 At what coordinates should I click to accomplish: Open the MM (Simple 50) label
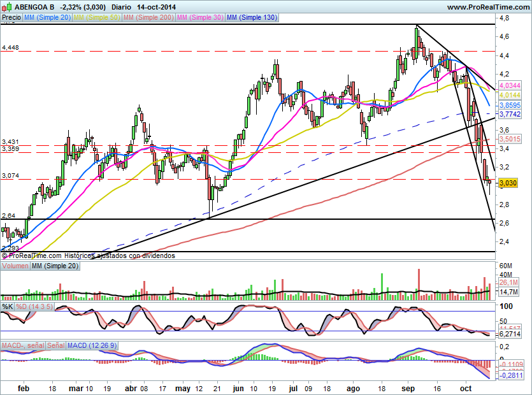tap(97, 18)
